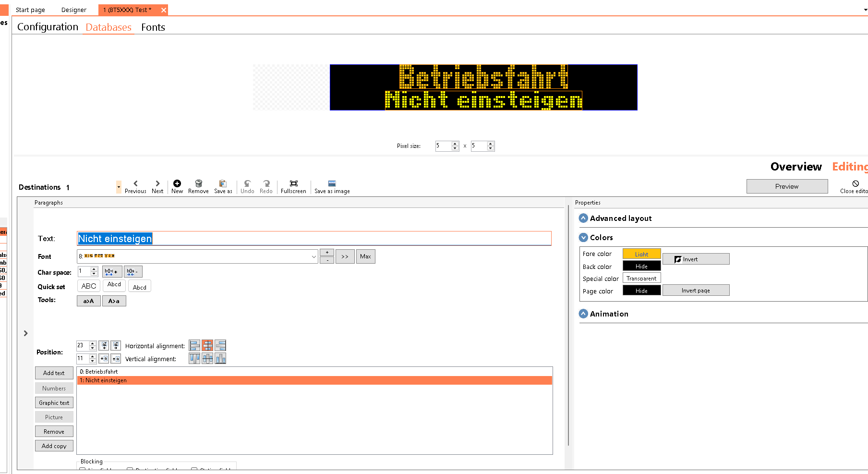Click Graphic text button
The width and height of the screenshot is (868, 474).
coord(54,403)
